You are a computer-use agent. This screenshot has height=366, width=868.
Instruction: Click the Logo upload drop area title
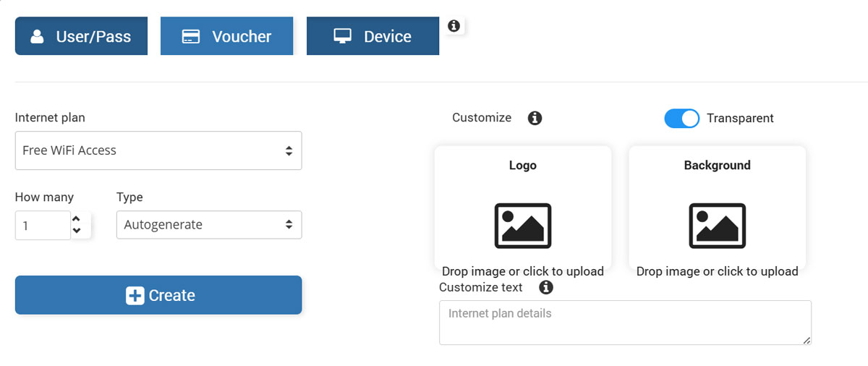pyautogui.click(x=522, y=165)
